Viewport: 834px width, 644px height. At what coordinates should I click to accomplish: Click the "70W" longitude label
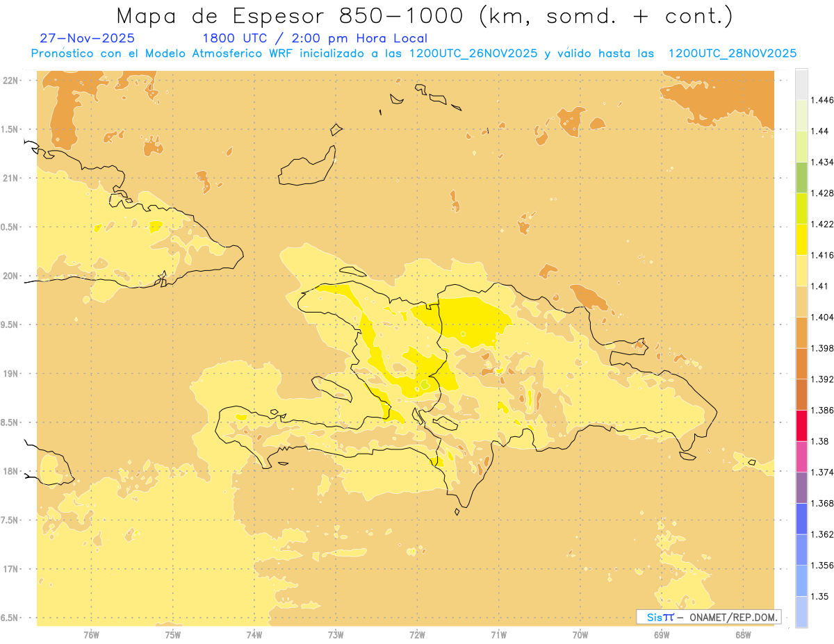click(580, 635)
